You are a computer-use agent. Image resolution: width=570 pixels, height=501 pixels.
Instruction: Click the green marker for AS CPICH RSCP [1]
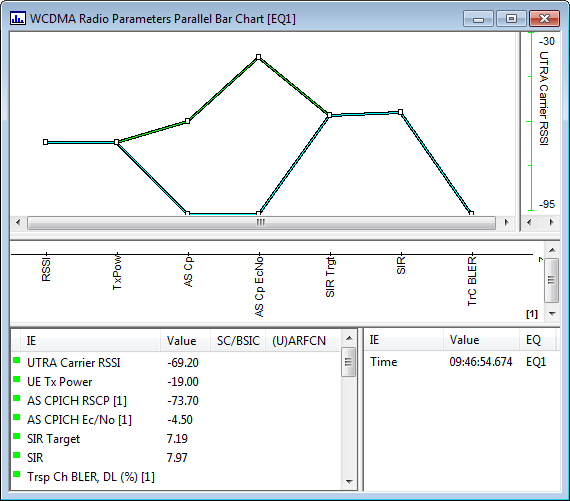tap(16, 398)
